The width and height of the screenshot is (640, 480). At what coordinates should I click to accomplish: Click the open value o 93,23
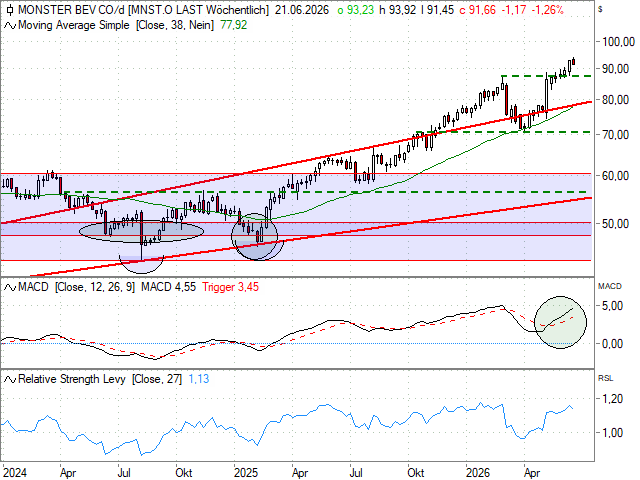coord(356,10)
